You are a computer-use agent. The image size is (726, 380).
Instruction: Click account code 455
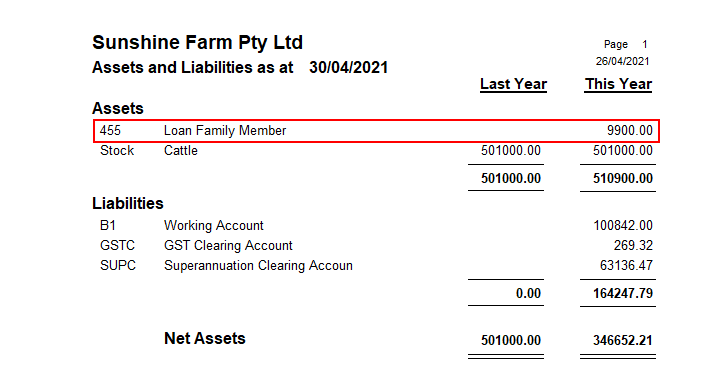click(x=110, y=131)
